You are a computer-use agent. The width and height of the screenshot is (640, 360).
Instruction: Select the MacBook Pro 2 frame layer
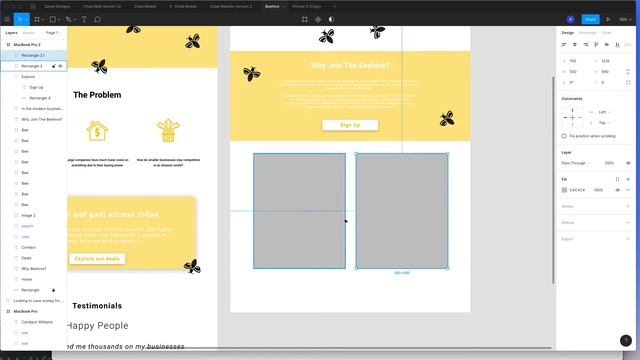click(x=34, y=44)
